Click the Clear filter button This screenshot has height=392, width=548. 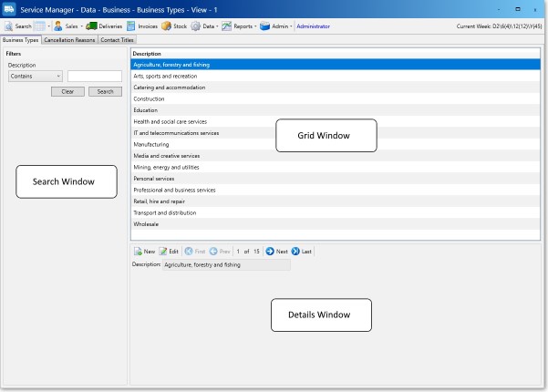pyautogui.click(x=67, y=91)
